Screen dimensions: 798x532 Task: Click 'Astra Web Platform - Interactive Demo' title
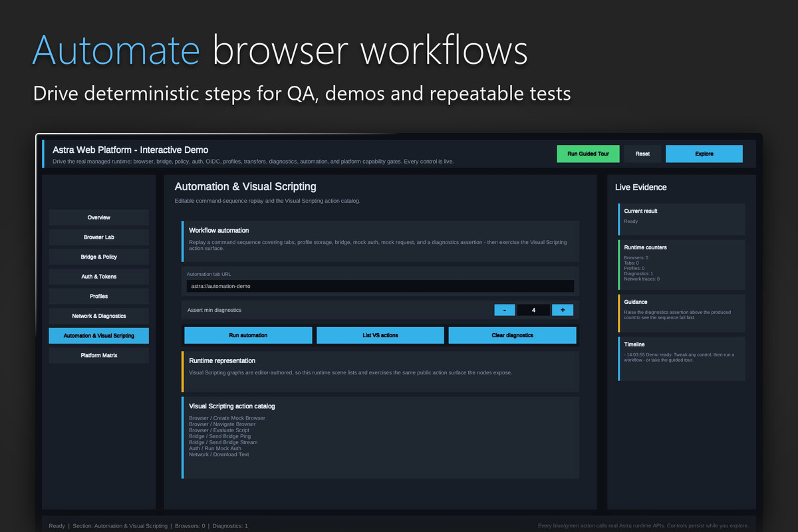(x=130, y=150)
